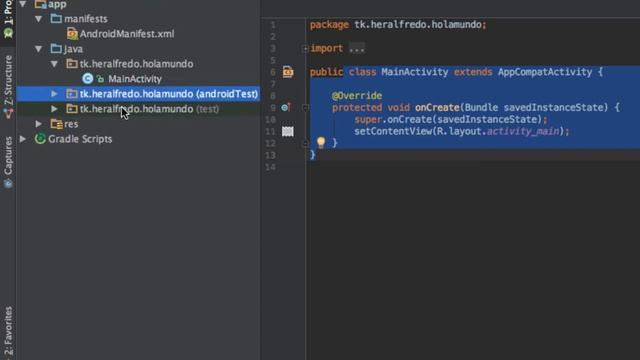This screenshot has width=640, height=360.
Task: Click the '@Override' annotation
Action: click(357, 96)
